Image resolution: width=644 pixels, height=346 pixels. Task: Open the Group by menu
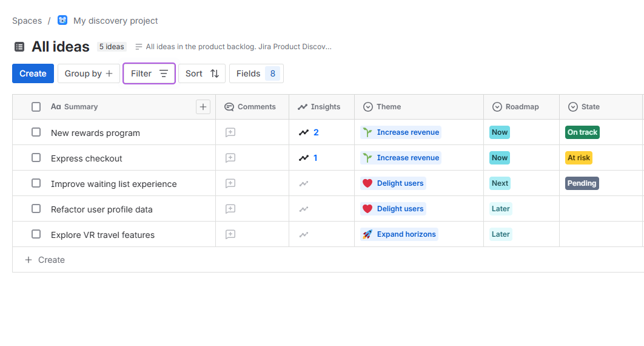pyautogui.click(x=89, y=73)
